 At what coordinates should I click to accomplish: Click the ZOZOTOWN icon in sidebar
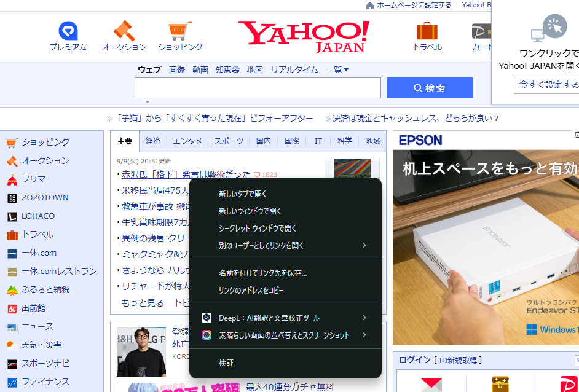pyautogui.click(x=12, y=198)
